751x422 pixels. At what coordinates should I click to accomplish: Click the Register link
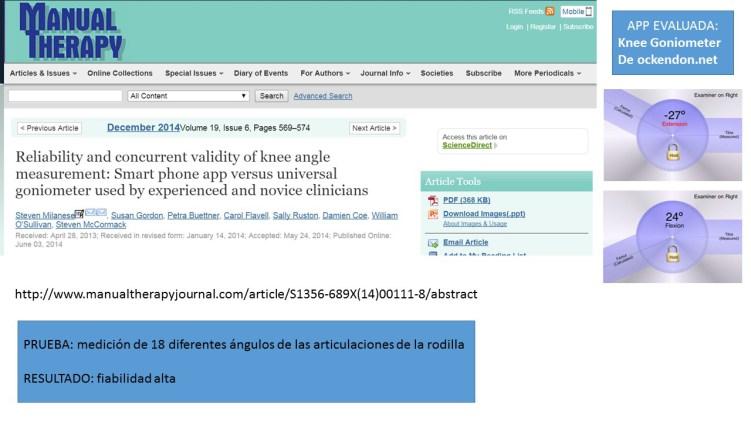(x=543, y=27)
